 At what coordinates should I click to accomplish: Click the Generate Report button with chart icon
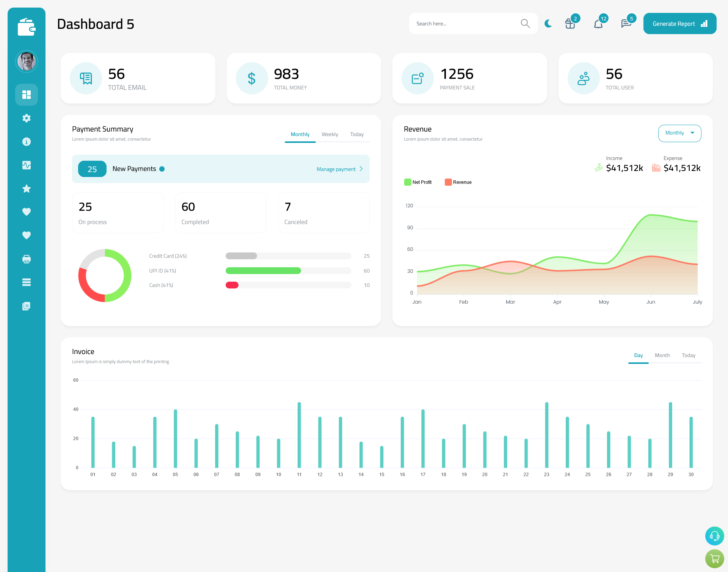678,23
